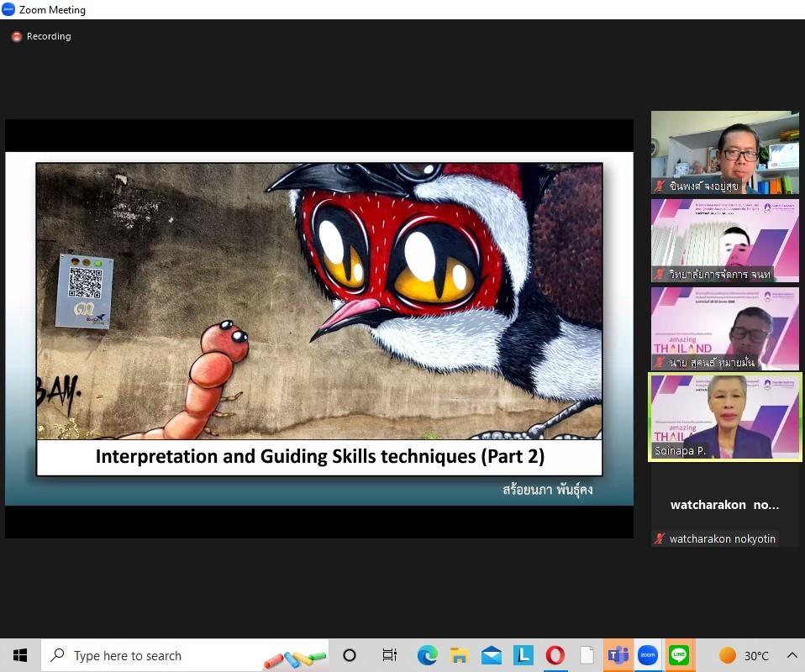Click the Zoom Meeting window title
The width and height of the screenshot is (805, 672).
point(52,10)
